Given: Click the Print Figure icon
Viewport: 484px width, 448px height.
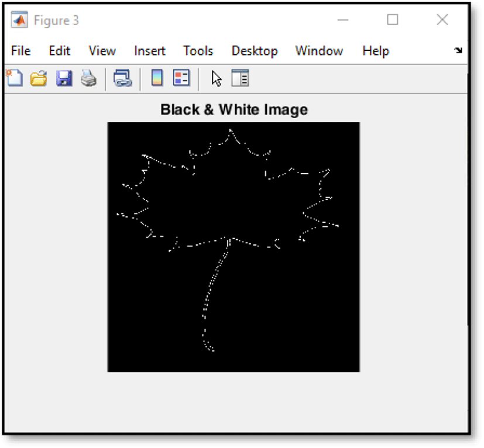Looking at the screenshot, I should (88, 78).
